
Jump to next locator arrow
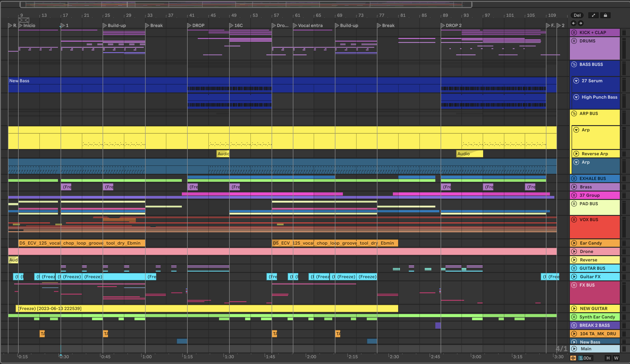tap(580, 23)
